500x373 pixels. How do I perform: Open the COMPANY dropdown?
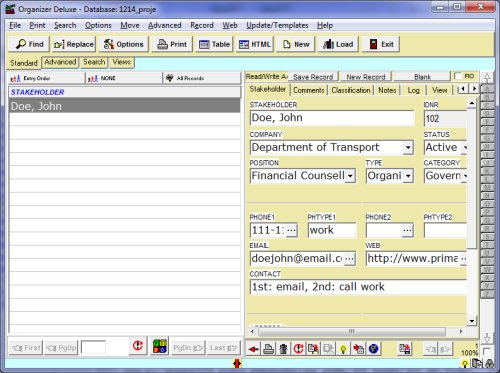pyautogui.click(x=408, y=148)
